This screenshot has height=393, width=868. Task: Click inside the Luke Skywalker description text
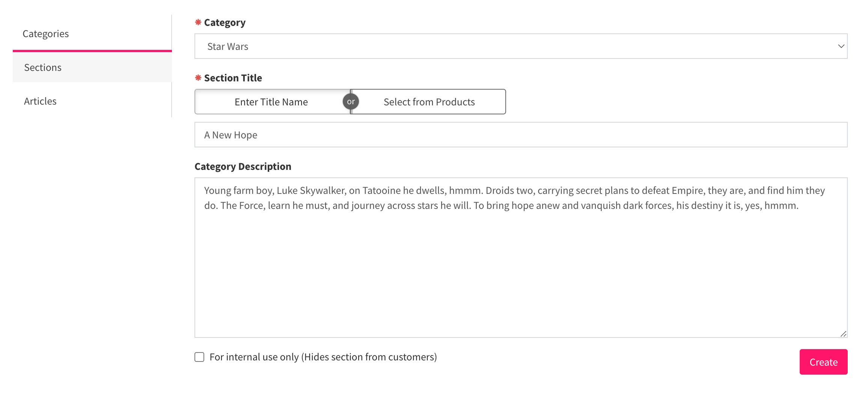point(514,198)
